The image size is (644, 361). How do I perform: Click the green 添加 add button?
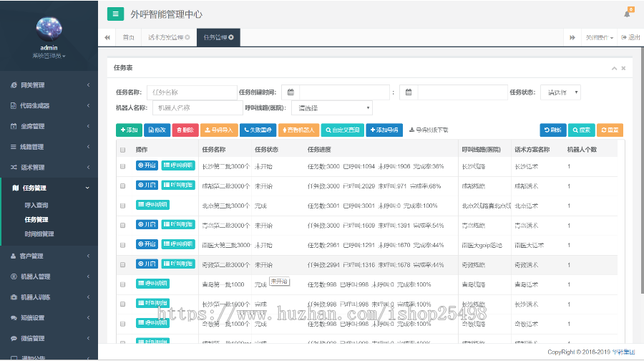[x=129, y=130]
